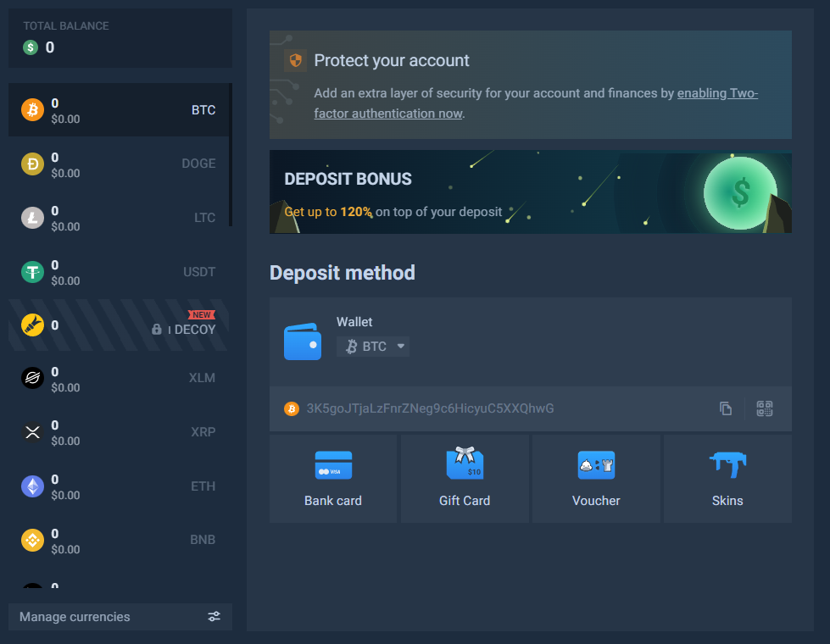Choose Gift Card deposit method
This screenshot has height=644, width=830.
point(465,479)
